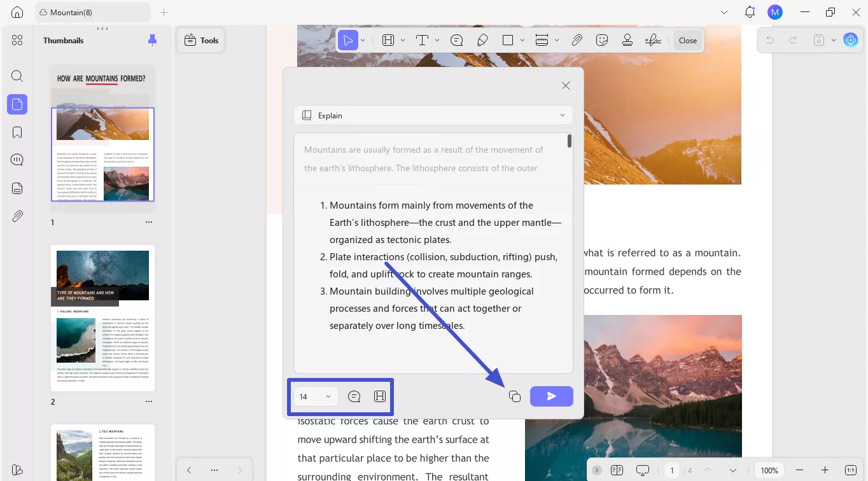This screenshot has height=481, width=868.
Task: Zoom out with the minus button
Action: (799, 470)
